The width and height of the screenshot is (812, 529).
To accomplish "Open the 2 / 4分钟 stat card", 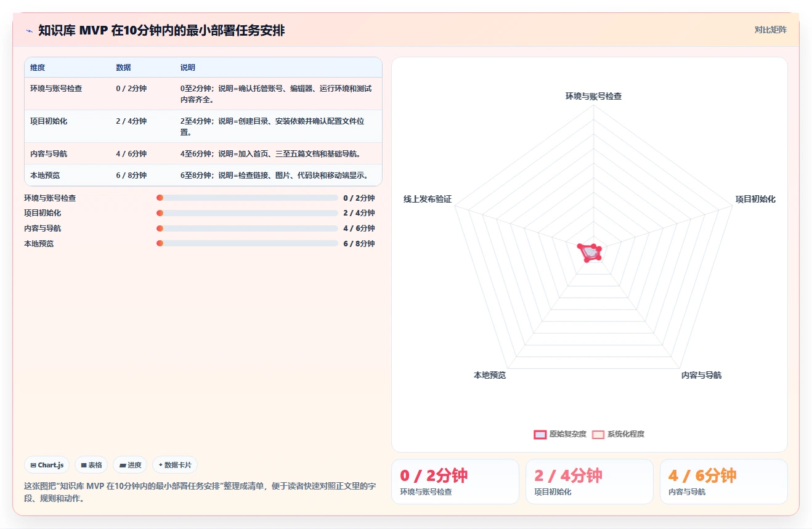I will click(x=590, y=482).
